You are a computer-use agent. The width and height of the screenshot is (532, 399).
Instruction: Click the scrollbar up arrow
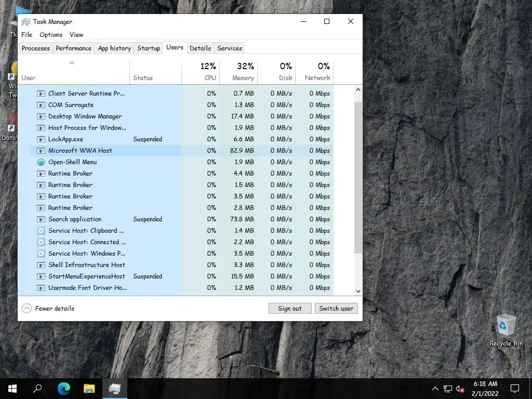pyautogui.click(x=358, y=89)
